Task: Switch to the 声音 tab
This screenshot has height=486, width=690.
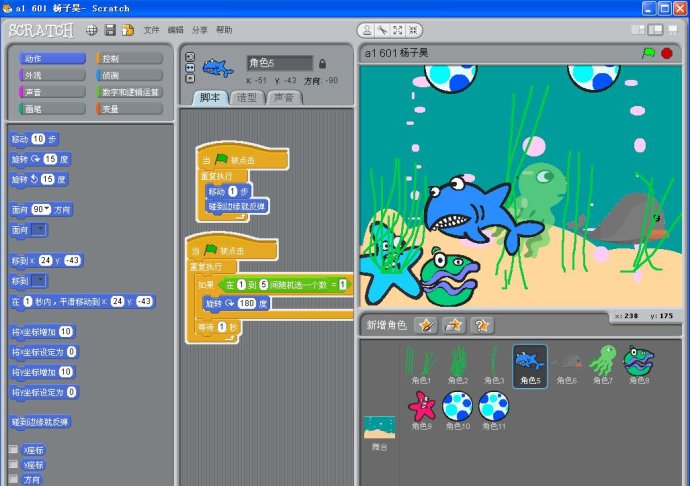Action: point(284,98)
